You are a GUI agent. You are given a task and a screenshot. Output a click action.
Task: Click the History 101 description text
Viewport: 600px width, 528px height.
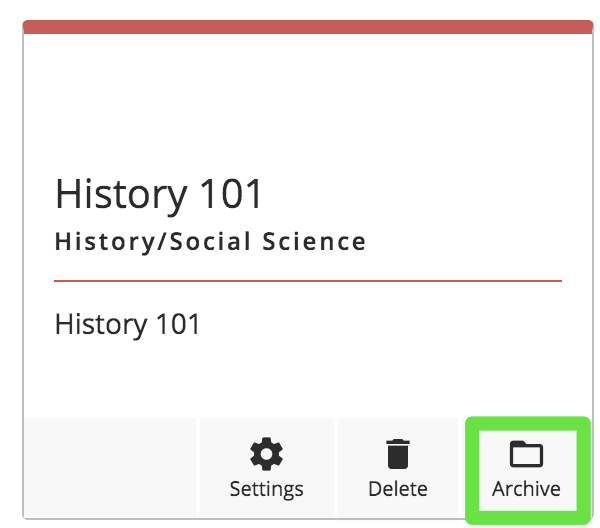[127, 324]
